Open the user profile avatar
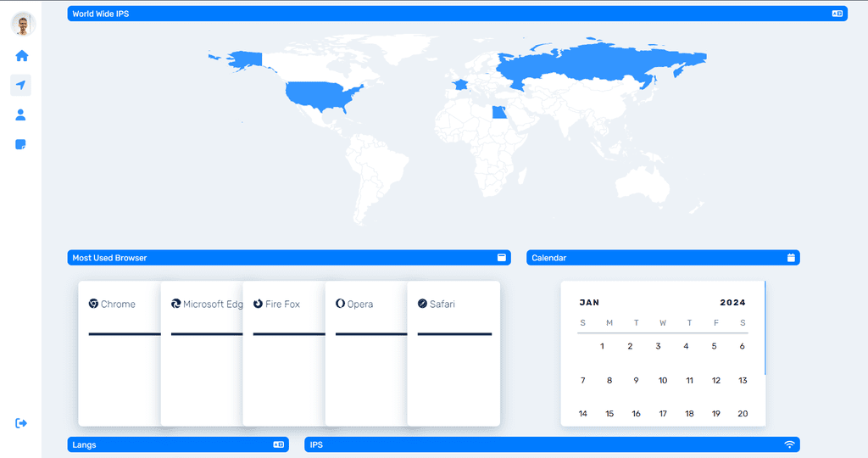 coord(23,24)
